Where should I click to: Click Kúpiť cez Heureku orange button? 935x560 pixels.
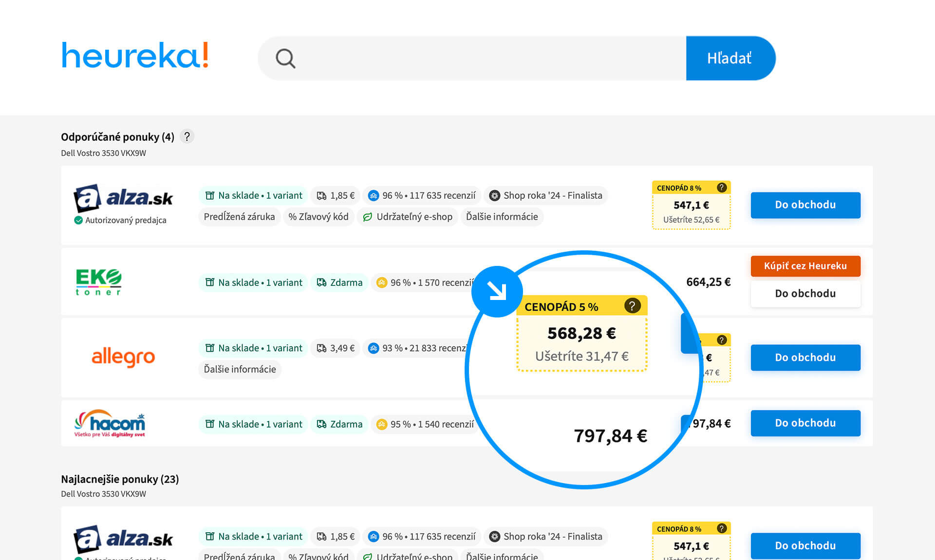point(805,266)
